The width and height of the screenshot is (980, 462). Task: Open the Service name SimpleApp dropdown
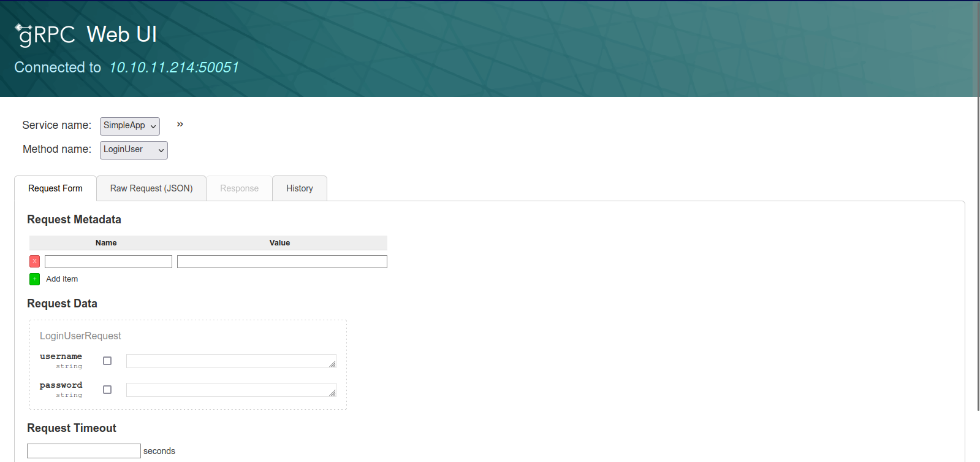point(129,126)
